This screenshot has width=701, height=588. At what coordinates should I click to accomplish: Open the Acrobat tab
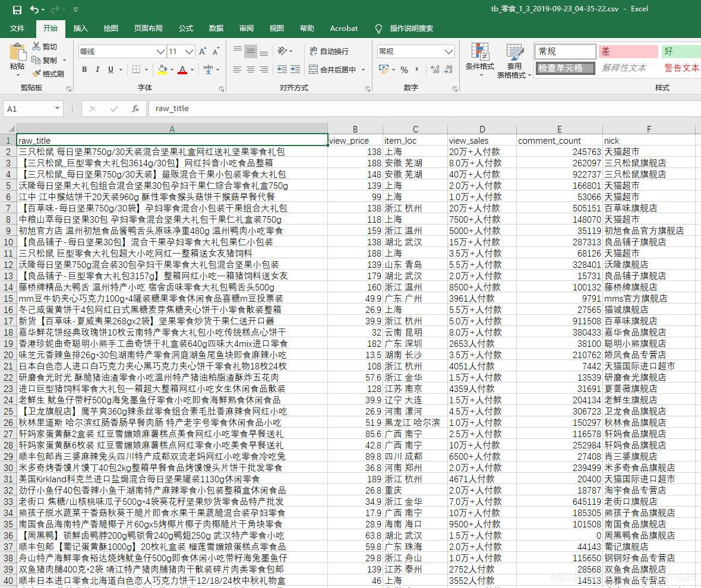click(344, 28)
